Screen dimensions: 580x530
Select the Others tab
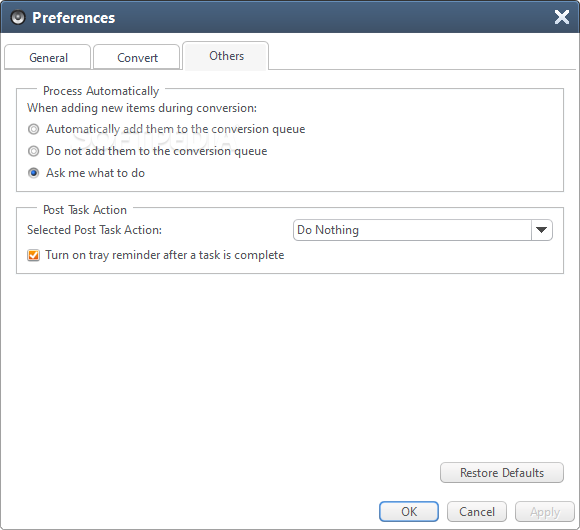pos(226,56)
